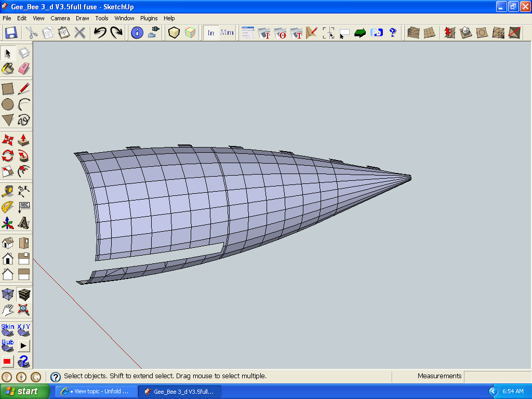This screenshot has height=399, width=532.
Task: Switch units to Mm button
Action: (x=227, y=33)
